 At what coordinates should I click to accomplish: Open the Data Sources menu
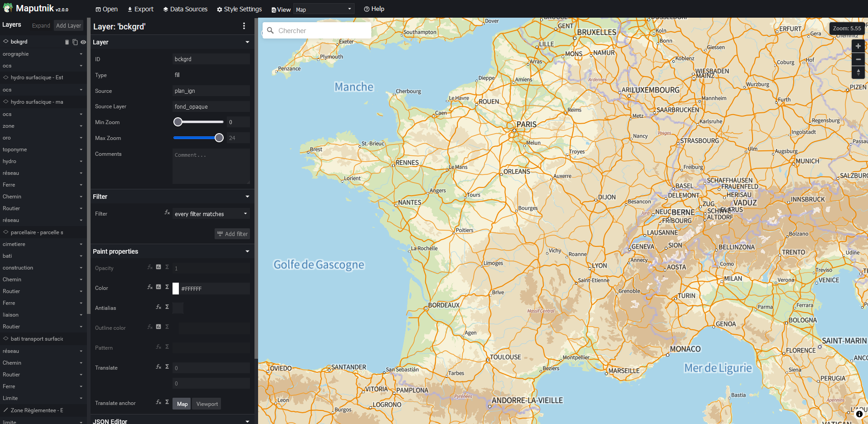coord(185,9)
